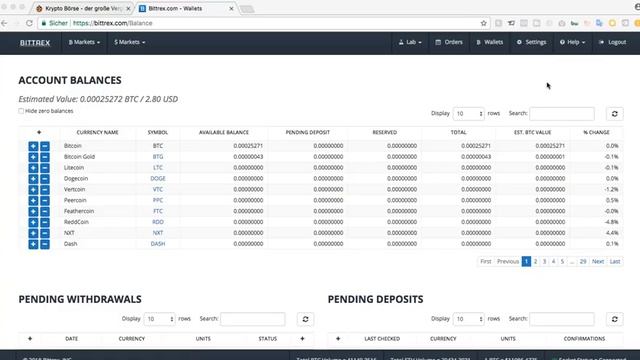
Task: Go to page 29 of balances
Action: pyautogui.click(x=583, y=262)
